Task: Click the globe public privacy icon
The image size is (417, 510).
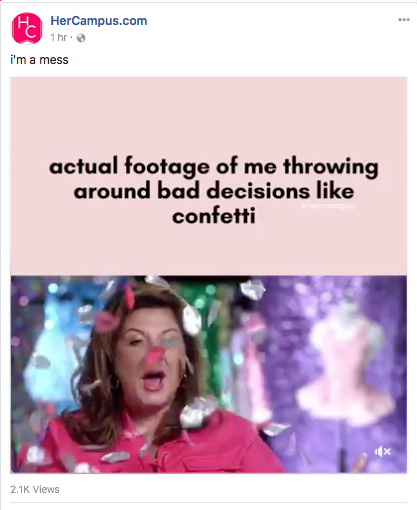Action: [81, 38]
